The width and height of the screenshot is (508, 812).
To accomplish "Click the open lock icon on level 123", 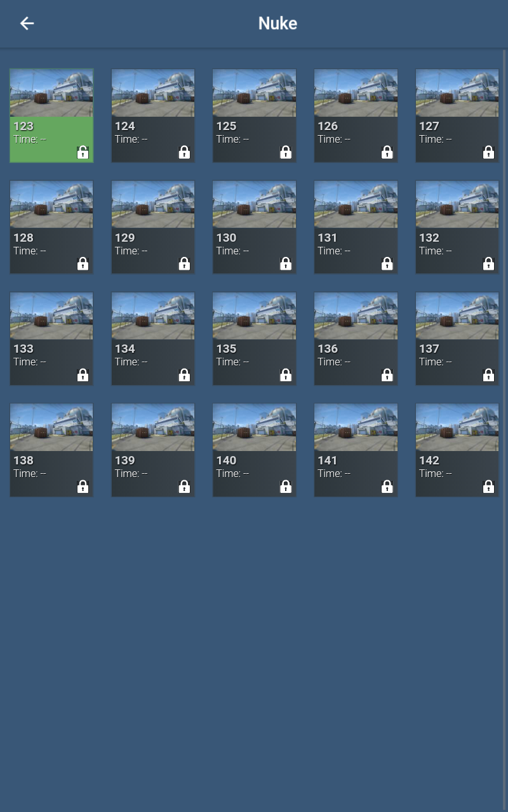I will [83, 152].
